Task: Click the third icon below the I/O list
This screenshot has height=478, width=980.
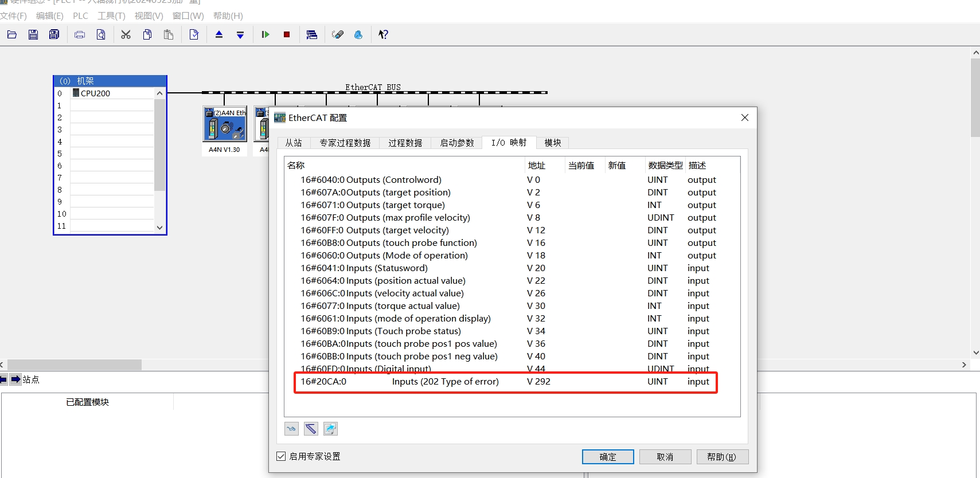Action: [x=330, y=429]
